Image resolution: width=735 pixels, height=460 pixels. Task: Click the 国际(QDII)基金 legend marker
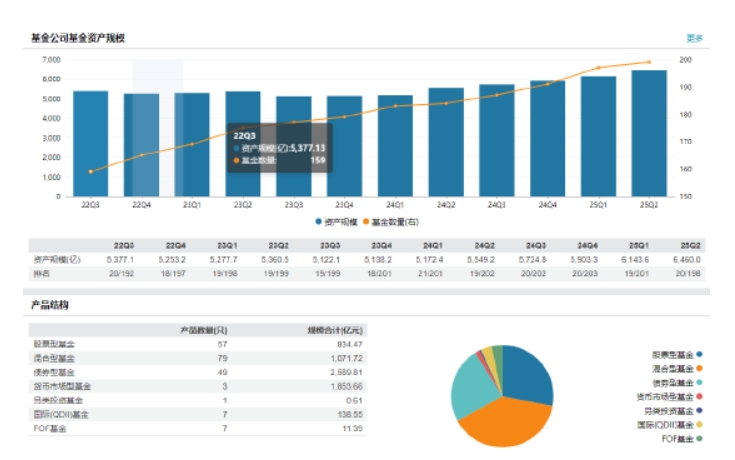click(699, 424)
